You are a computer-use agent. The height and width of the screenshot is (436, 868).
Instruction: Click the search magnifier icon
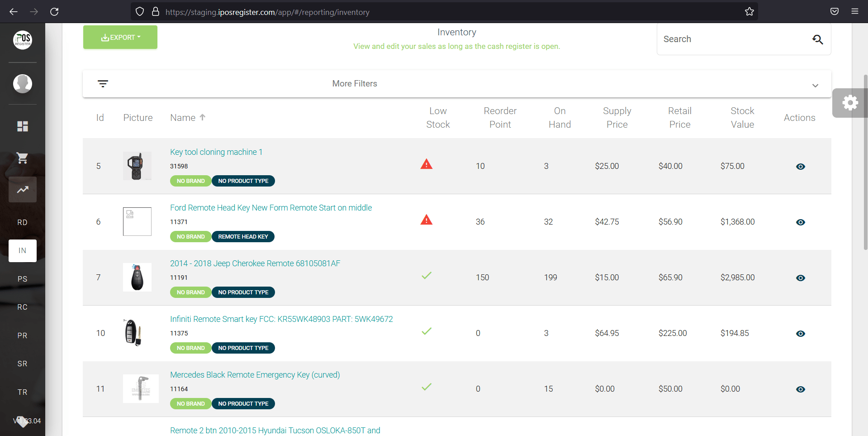[x=817, y=39]
